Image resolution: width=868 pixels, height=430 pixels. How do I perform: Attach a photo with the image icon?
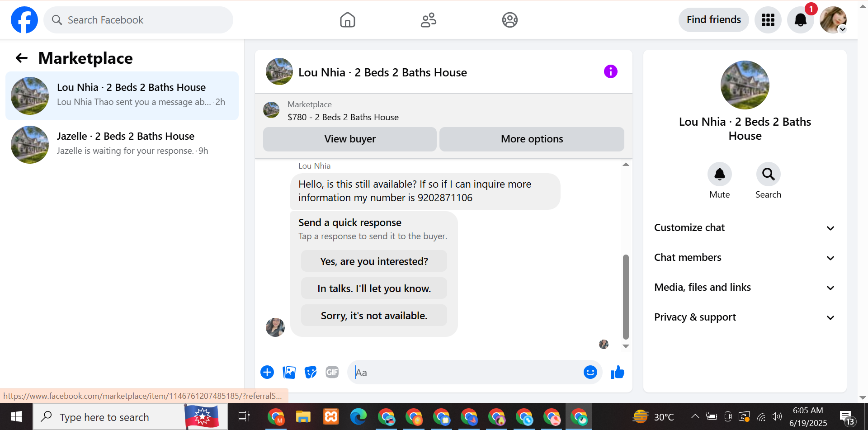click(x=289, y=372)
